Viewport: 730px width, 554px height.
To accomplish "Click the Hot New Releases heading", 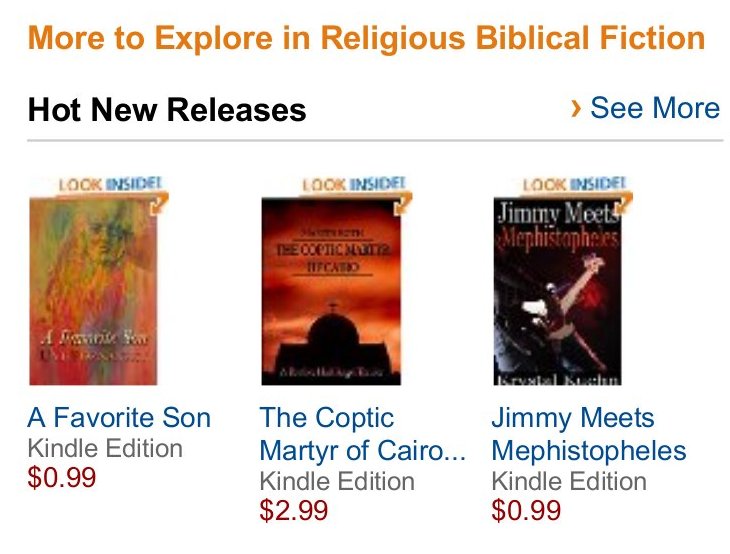I will (167, 109).
